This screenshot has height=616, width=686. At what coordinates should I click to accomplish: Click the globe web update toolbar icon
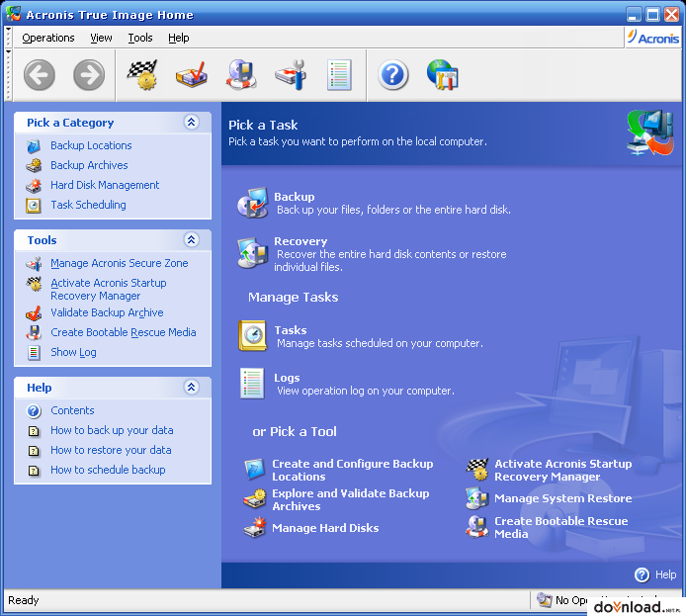tap(442, 75)
